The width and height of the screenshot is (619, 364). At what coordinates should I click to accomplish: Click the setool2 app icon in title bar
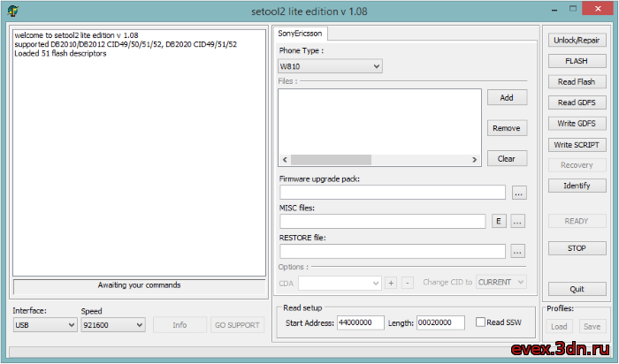[13, 11]
